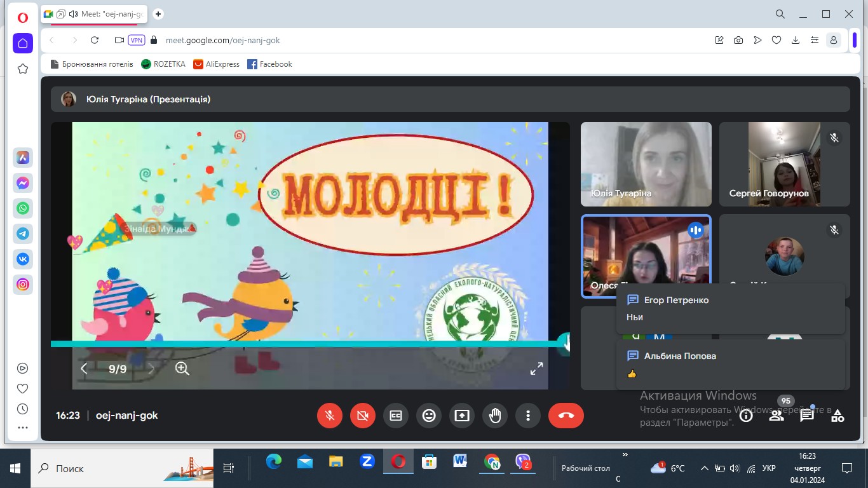Zoom in on the presentation
The width and height of the screenshot is (868, 488).
click(x=182, y=369)
